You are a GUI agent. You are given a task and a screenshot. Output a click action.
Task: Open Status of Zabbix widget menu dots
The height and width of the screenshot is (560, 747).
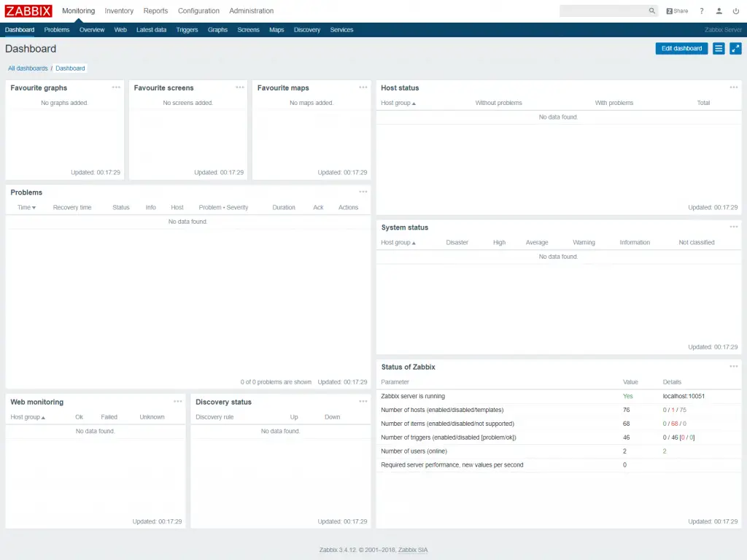(x=734, y=366)
